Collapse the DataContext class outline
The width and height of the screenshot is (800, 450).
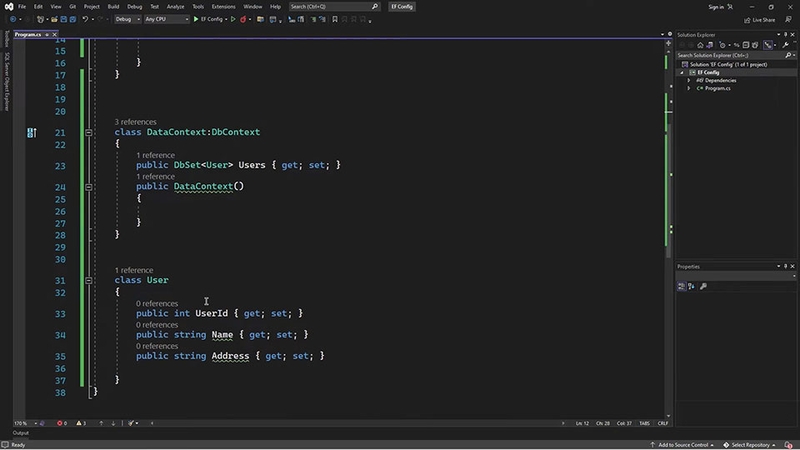tap(89, 133)
